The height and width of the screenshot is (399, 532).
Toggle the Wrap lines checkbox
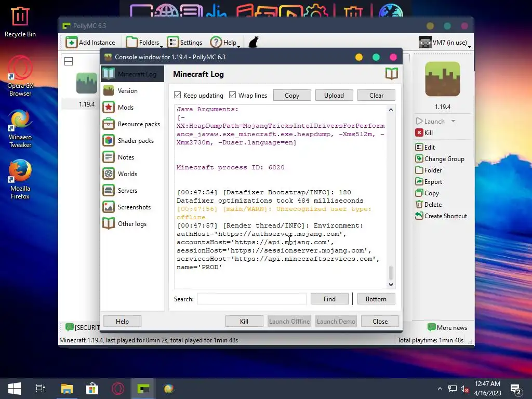232,95
